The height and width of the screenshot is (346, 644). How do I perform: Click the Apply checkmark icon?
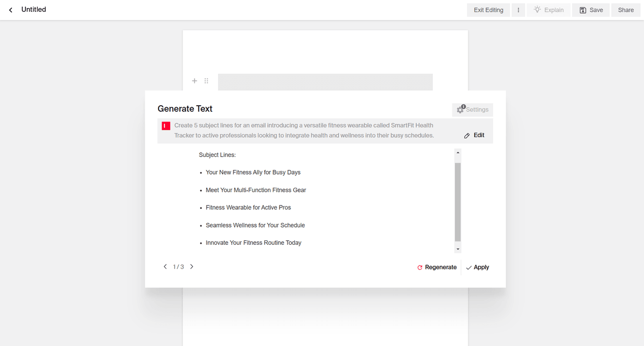pyautogui.click(x=468, y=267)
